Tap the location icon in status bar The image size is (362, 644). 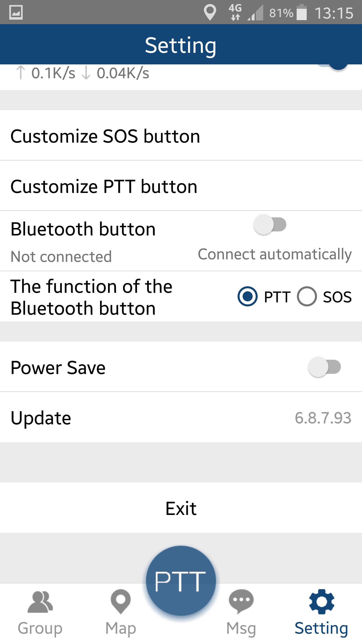tap(210, 13)
